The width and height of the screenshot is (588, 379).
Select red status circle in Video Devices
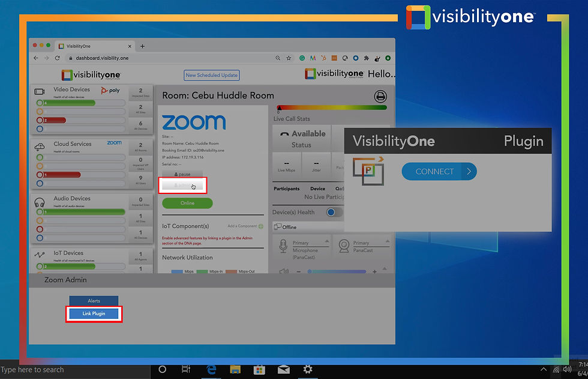40,121
